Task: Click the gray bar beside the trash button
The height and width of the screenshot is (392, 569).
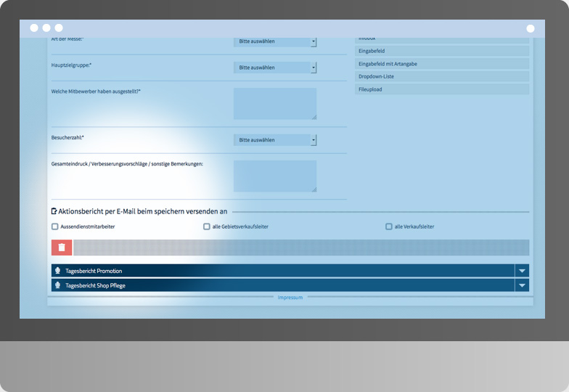Action: 300,248
